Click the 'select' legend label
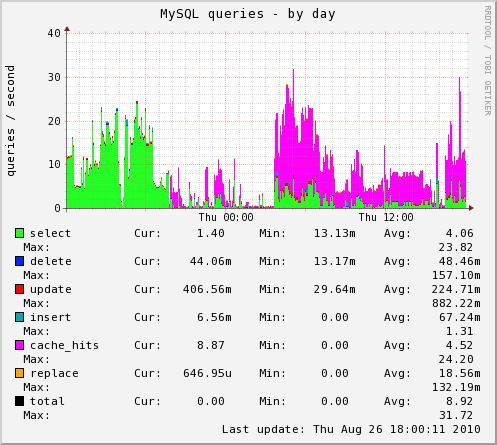 coord(50,233)
